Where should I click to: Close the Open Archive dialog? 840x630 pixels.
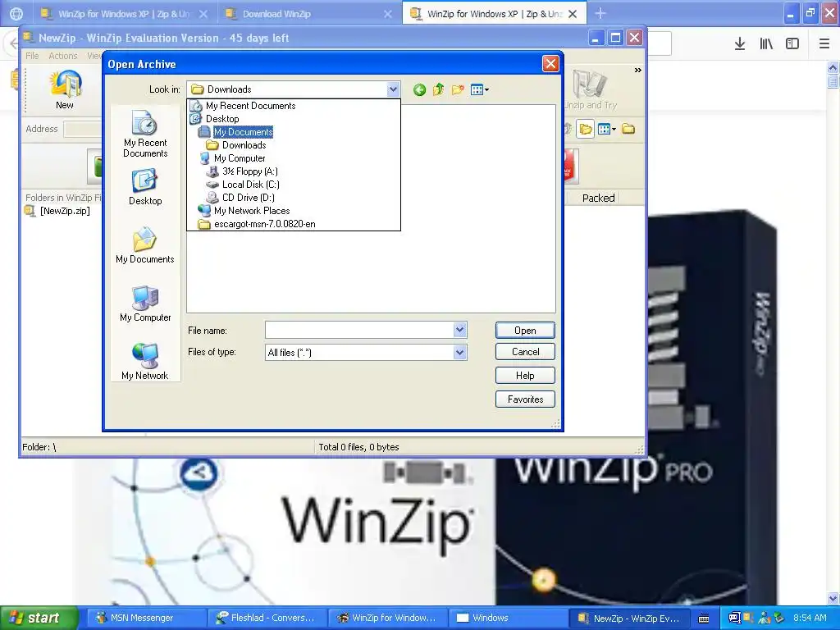click(x=550, y=64)
